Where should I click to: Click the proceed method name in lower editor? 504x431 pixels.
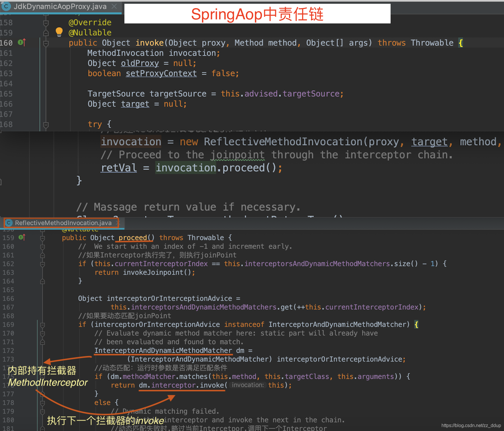pyautogui.click(x=133, y=237)
